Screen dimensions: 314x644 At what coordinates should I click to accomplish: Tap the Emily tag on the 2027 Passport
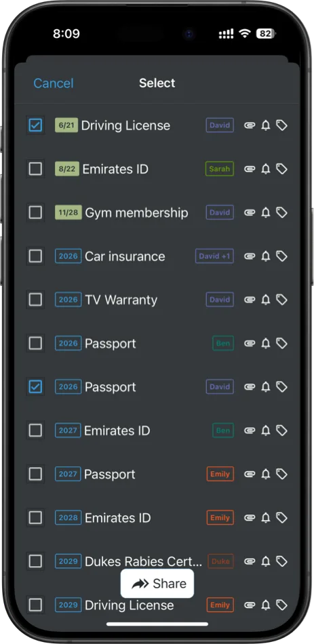[x=220, y=474]
